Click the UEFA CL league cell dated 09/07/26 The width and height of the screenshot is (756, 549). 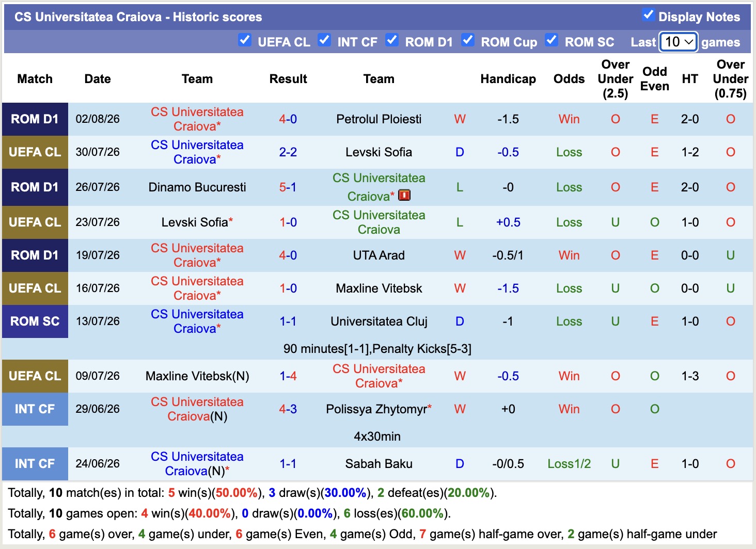35,376
